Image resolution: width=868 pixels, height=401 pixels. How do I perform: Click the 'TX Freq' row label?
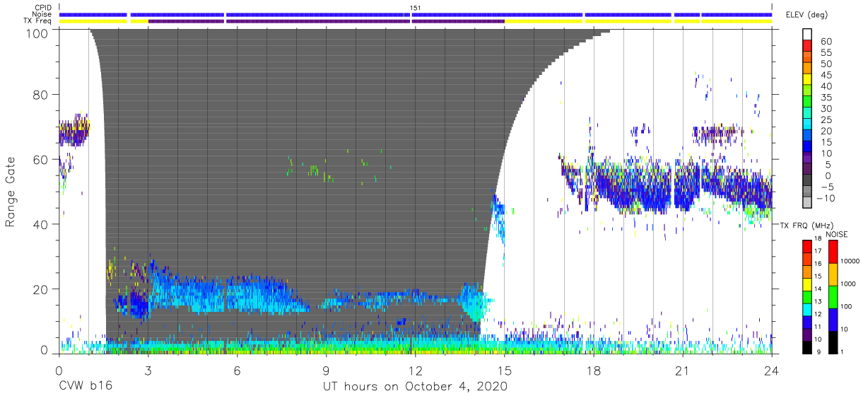(x=39, y=21)
